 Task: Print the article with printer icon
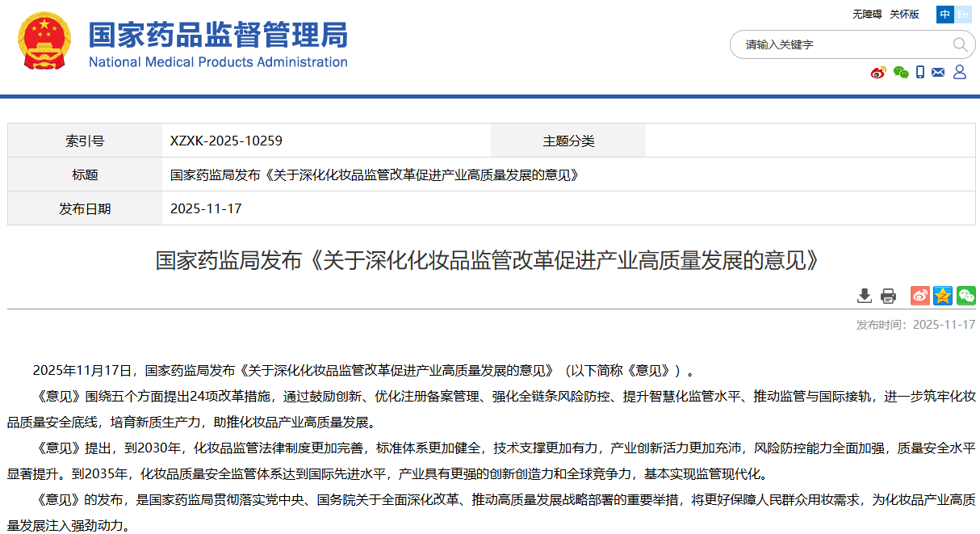[x=888, y=296]
